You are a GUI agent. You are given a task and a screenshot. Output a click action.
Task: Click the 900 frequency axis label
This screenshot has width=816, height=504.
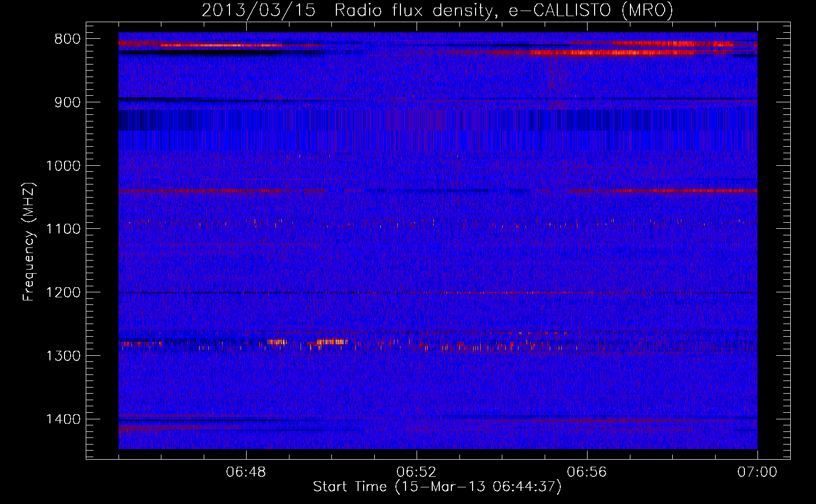67,102
